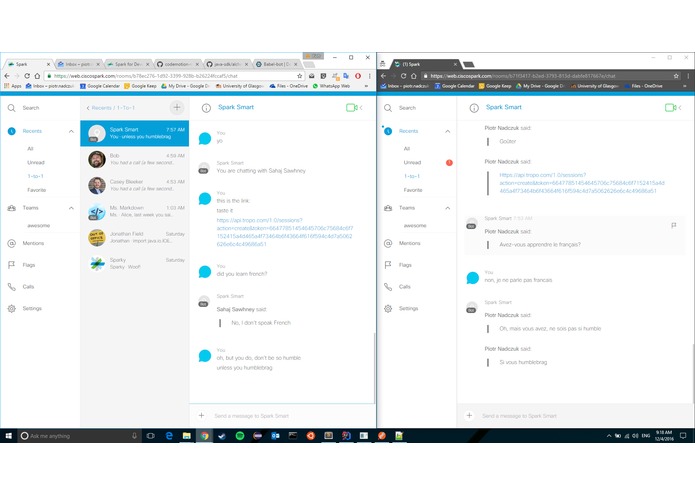
Task: Click the Flags icon in right window
Action: click(x=388, y=265)
